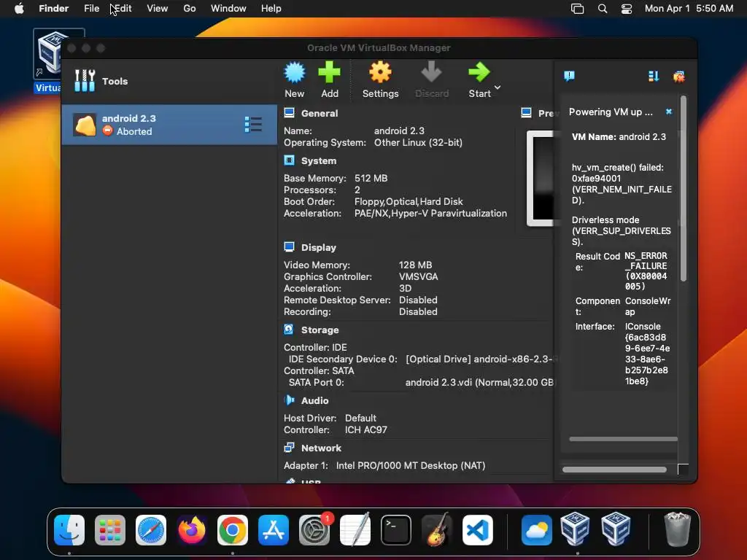This screenshot has width=747, height=560.
Task: Open System Settings from the Dock
Action: pos(314,529)
